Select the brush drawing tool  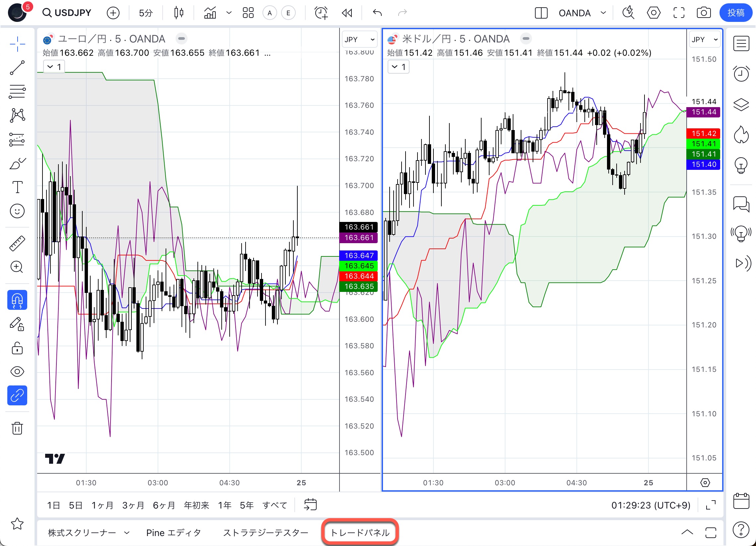[17, 163]
